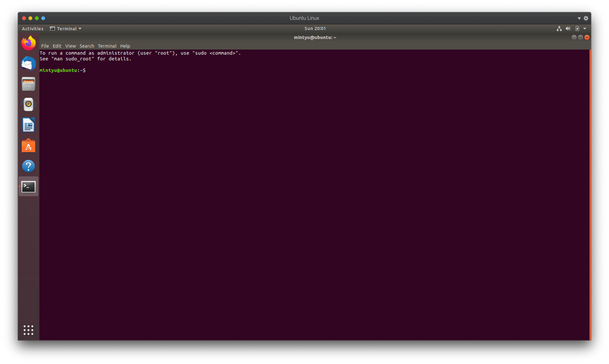The height and width of the screenshot is (364, 609).
Task: Launch Rhythmbox music player from dock
Action: [x=28, y=105]
